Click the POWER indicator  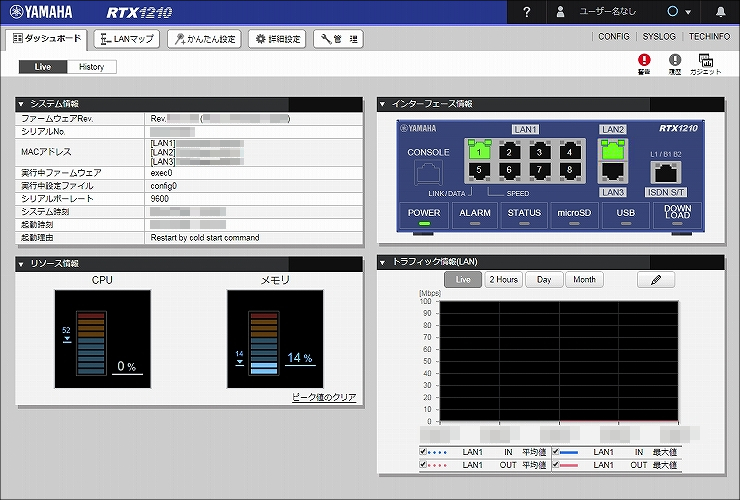pos(424,215)
